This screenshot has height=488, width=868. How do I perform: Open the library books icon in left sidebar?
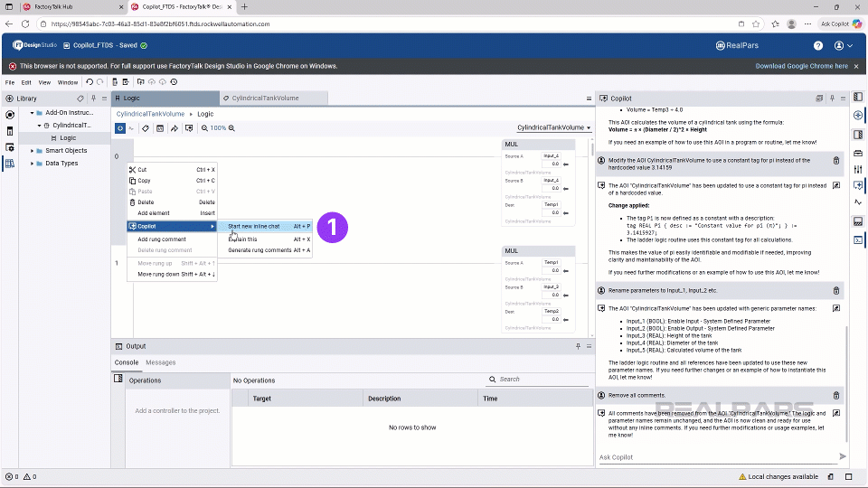[9, 164]
